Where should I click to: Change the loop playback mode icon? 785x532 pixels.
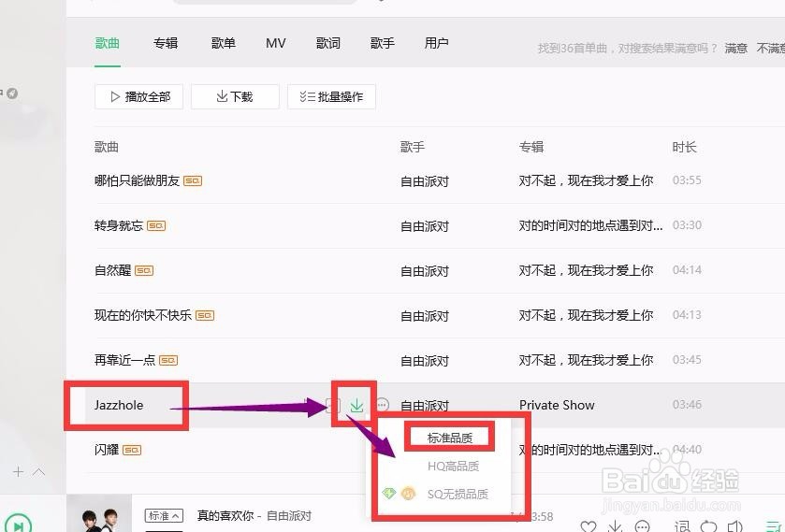708,525
